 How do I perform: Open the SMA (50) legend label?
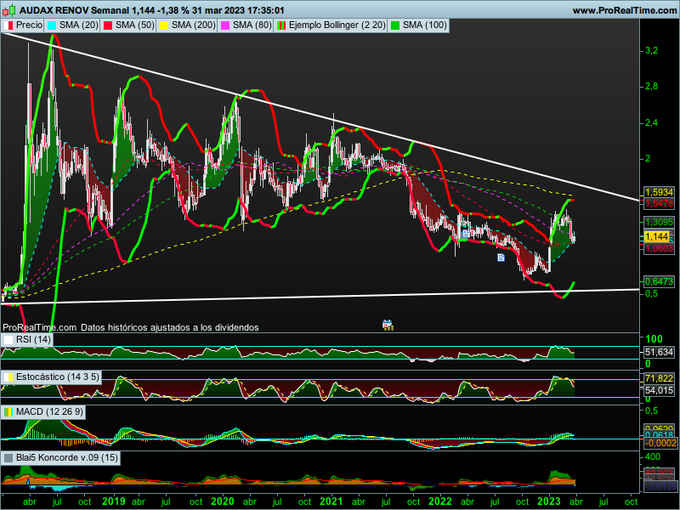(x=135, y=25)
